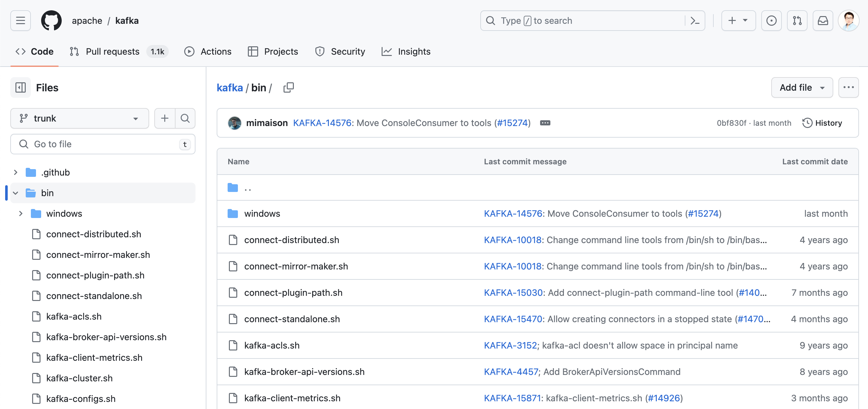Viewport: 868px width, 409px height.
Task: Open the command palette icon
Action: (x=695, y=21)
